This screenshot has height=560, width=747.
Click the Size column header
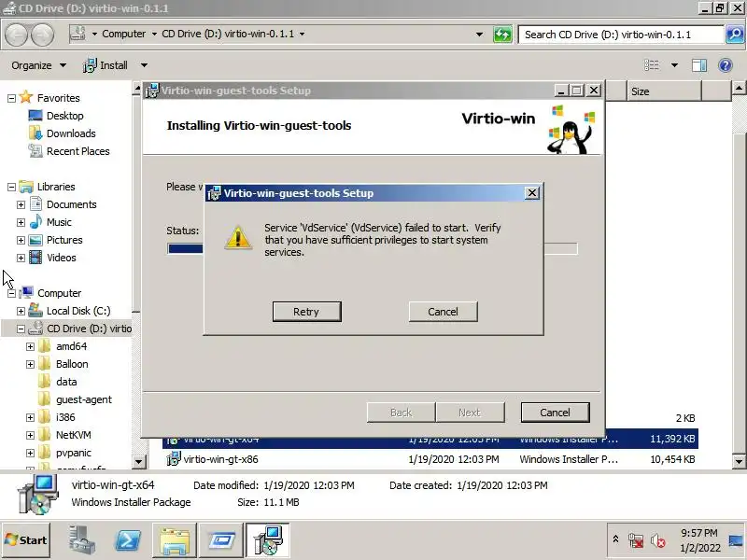[664, 91]
